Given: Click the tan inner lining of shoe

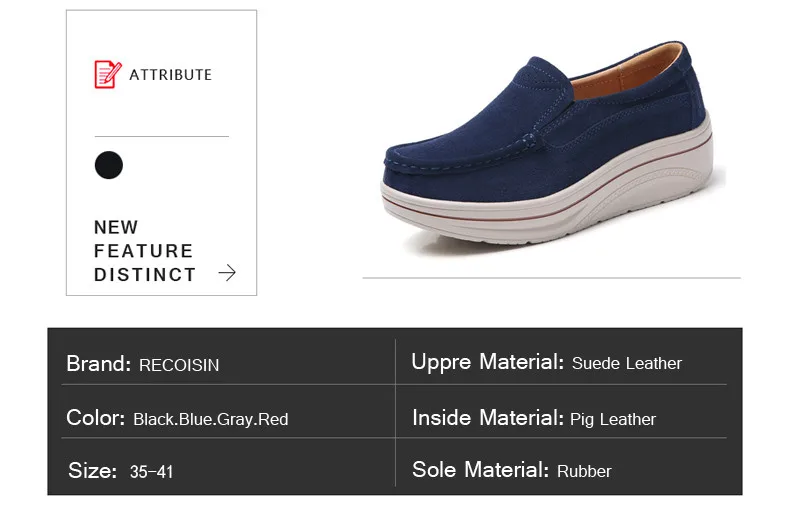Looking at the screenshot, I should click(x=627, y=73).
